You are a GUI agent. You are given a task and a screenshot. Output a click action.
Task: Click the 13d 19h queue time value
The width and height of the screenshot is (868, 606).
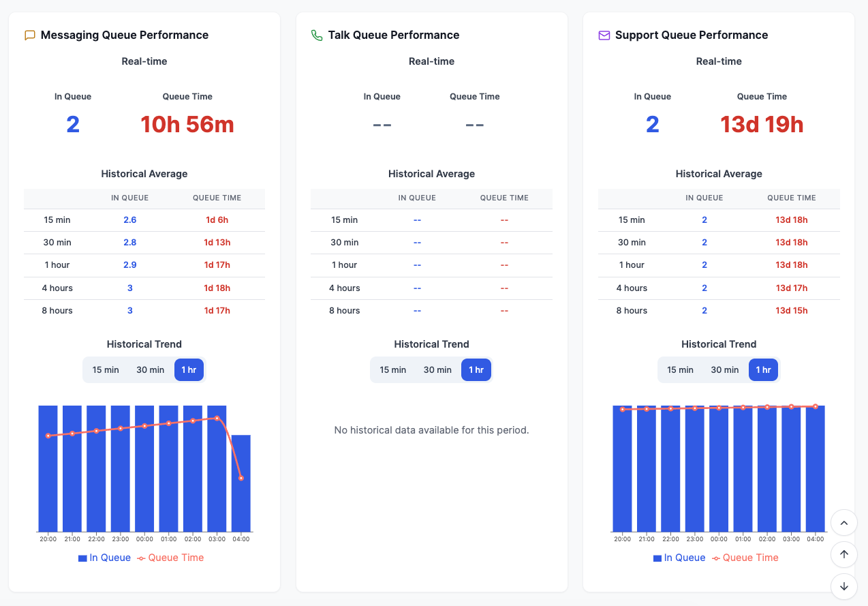click(x=762, y=125)
